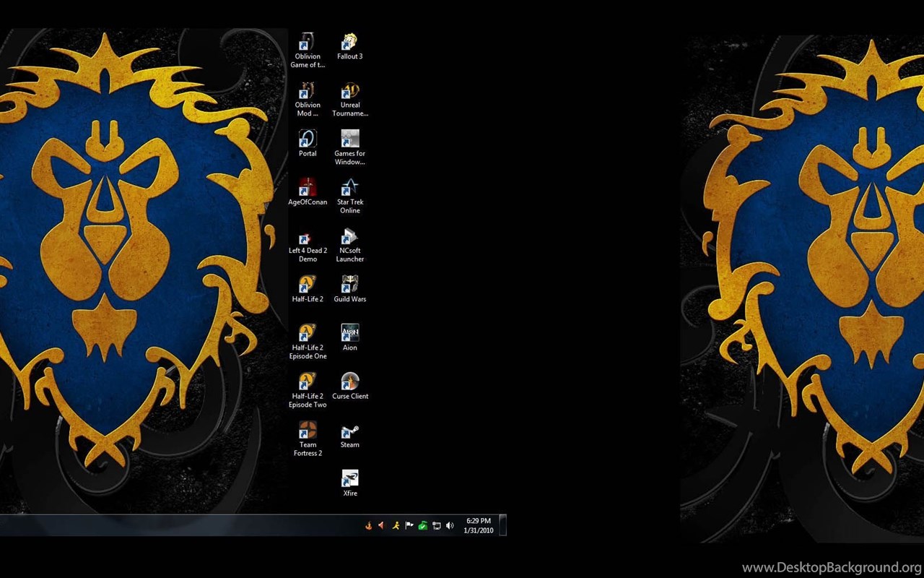Image resolution: width=924 pixels, height=578 pixels.
Task: Open the network connection tray icon
Action: point(437,526)
